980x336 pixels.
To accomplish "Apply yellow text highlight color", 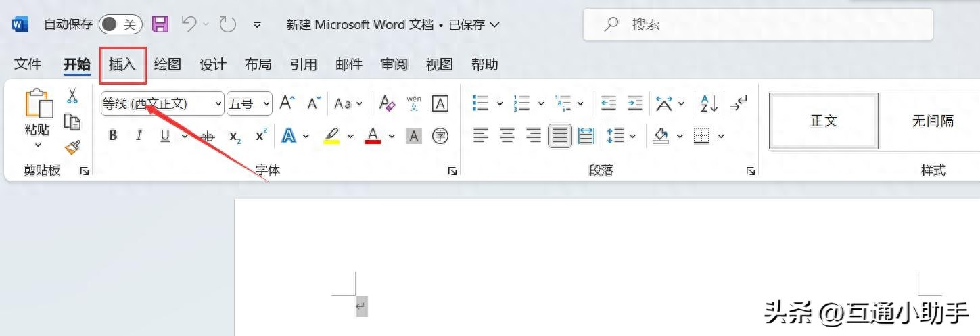I will 331,136.
